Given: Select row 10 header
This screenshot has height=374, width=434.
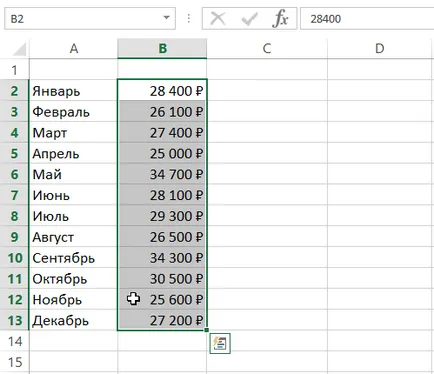Looking at the screenshot, I should (14, 258).
